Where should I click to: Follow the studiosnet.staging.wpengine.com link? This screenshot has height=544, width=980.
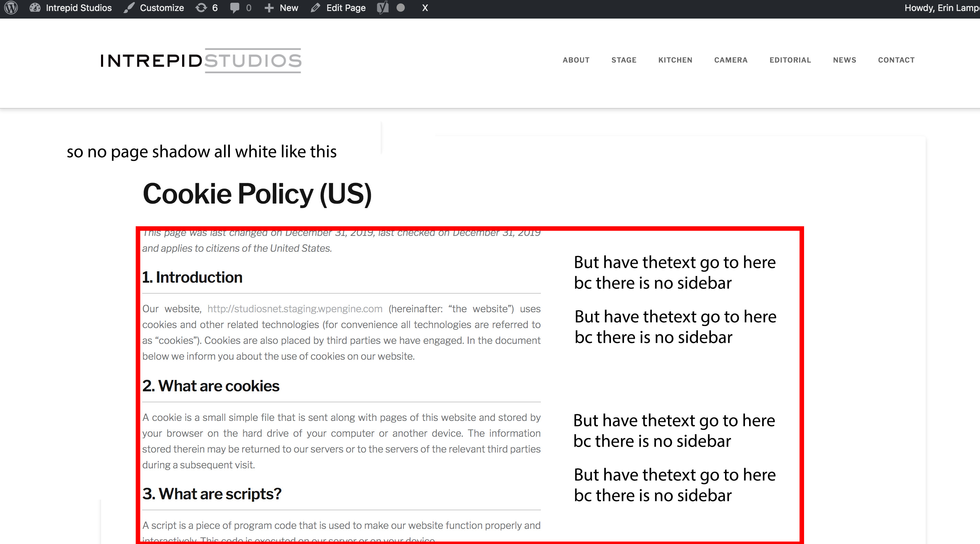(295, 309)
